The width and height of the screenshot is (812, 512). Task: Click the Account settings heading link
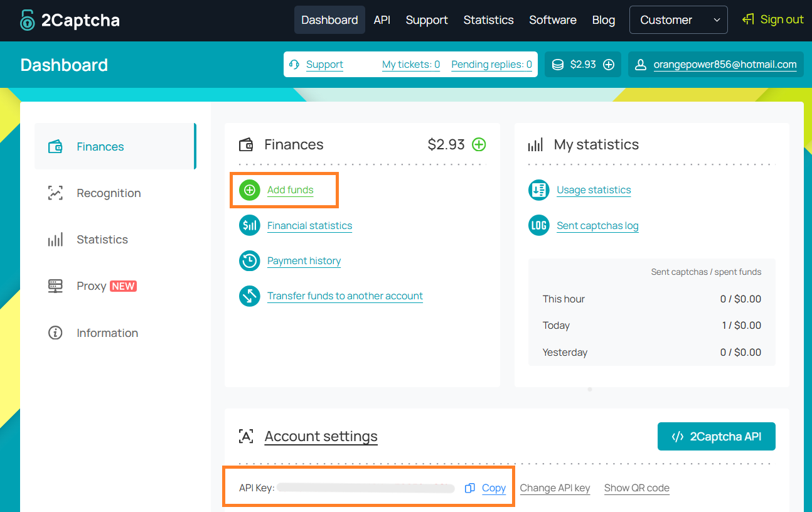tap(321, 437)
